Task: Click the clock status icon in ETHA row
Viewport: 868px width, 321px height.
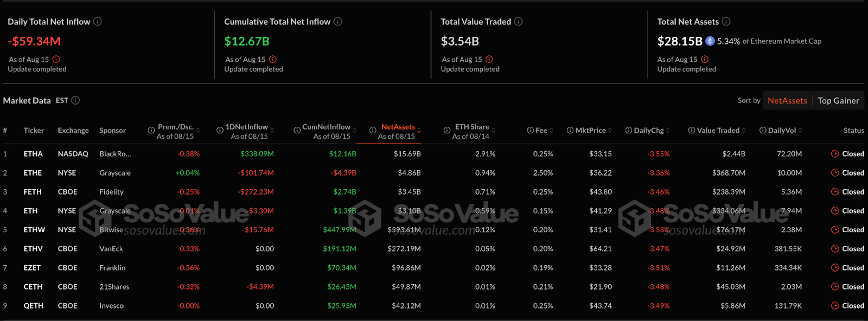Action: pos(835,154)
